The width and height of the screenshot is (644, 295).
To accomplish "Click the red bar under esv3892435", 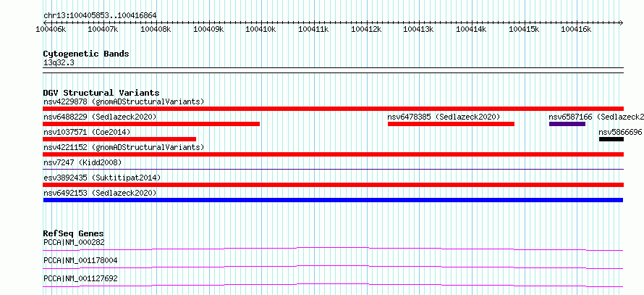I will click(x=333, y=185).
